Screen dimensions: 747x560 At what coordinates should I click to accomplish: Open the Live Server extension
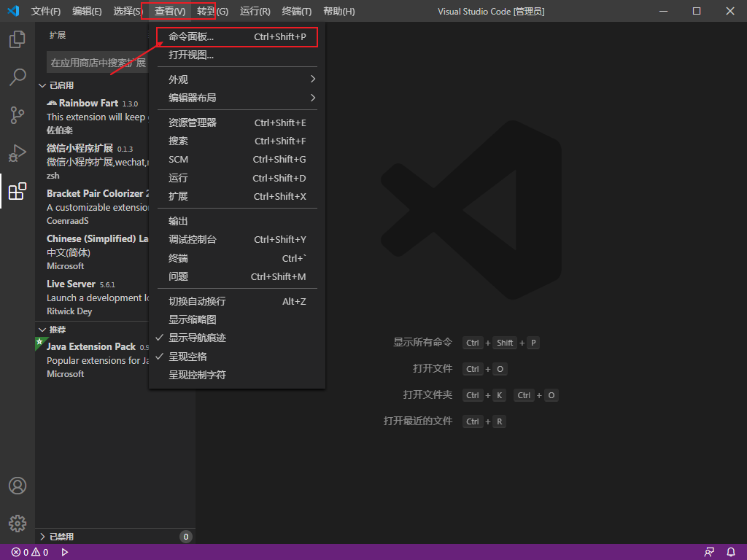click(92, 297)
